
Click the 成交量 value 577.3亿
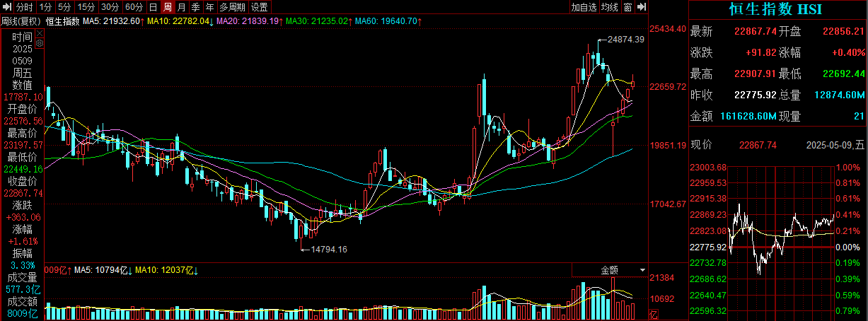point(23,289)
